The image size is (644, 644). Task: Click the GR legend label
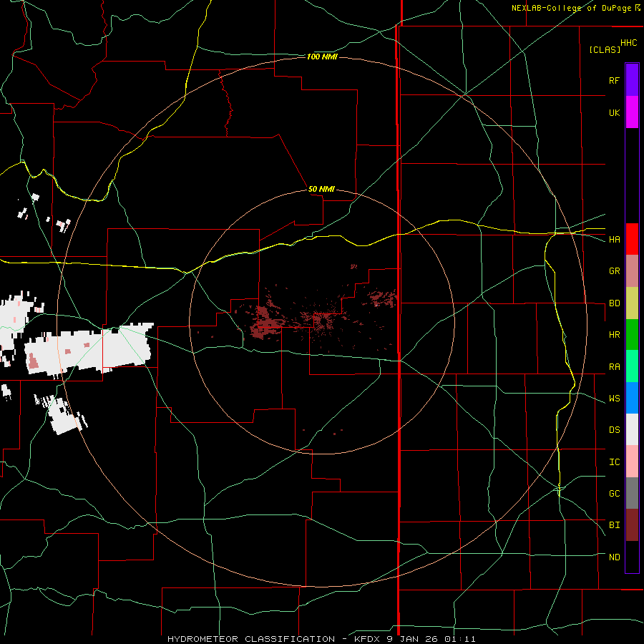click(614, 271)
